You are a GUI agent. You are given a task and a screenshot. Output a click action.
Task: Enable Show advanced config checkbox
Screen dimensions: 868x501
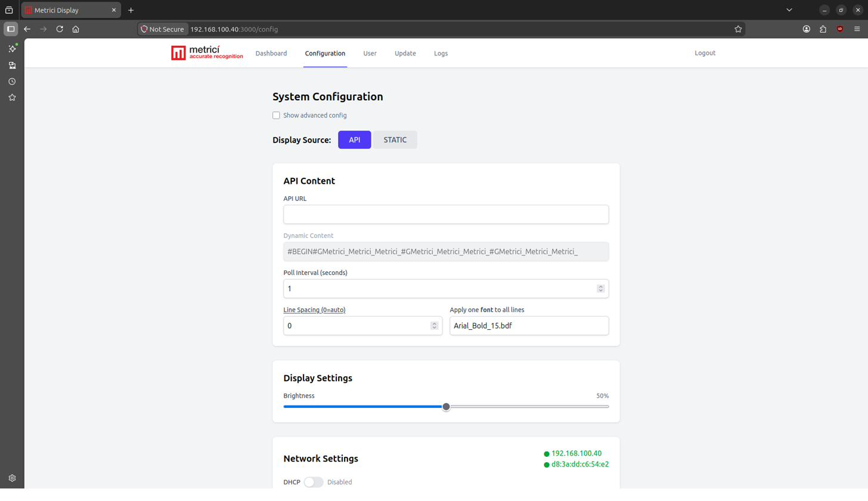(x=276, y=116)
